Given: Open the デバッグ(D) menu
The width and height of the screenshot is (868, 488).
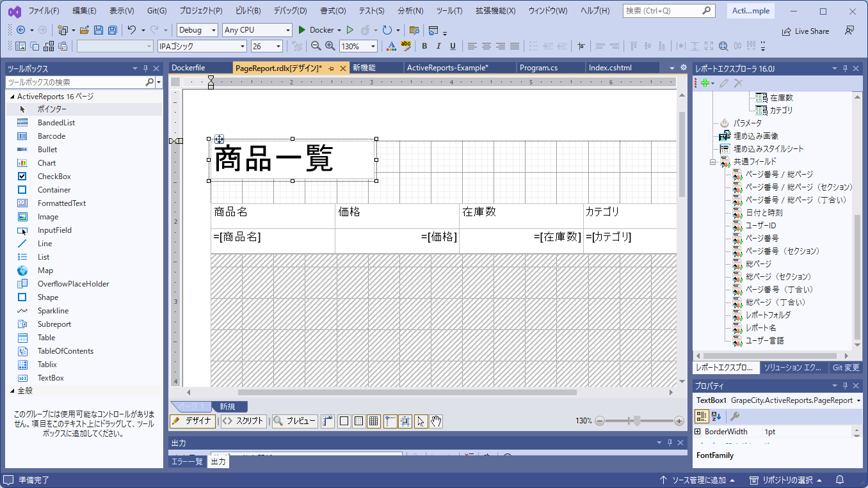Looking at the screenshot, I should pyautogui.click(x=290, y=11).
